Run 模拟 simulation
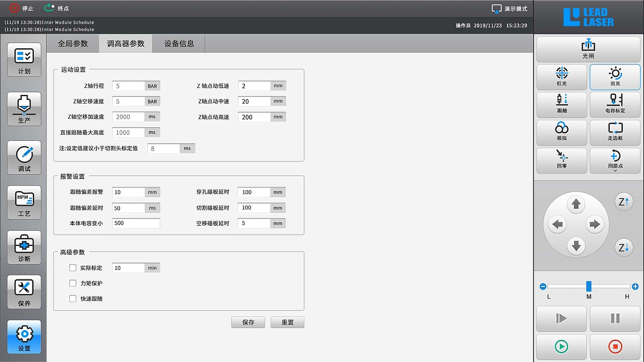The width and height of the screenshot is (644, 362). (562, 132)
